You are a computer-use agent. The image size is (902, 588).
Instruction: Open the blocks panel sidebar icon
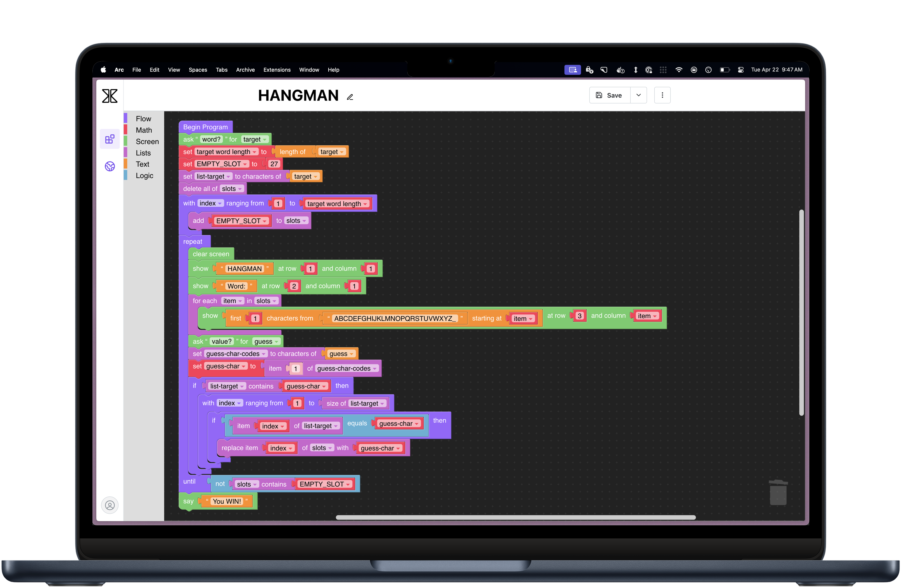click(x=110, y=139)
